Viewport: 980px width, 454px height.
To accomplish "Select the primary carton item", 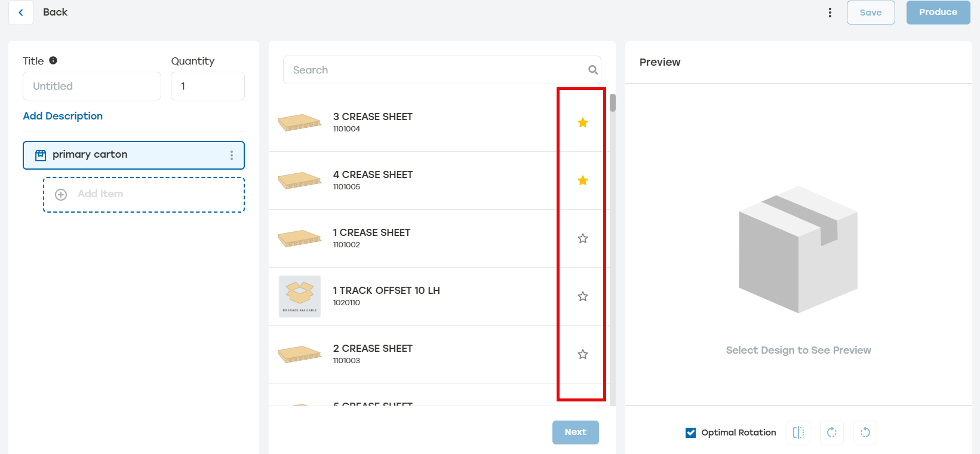I will click(x=119, y=155).
